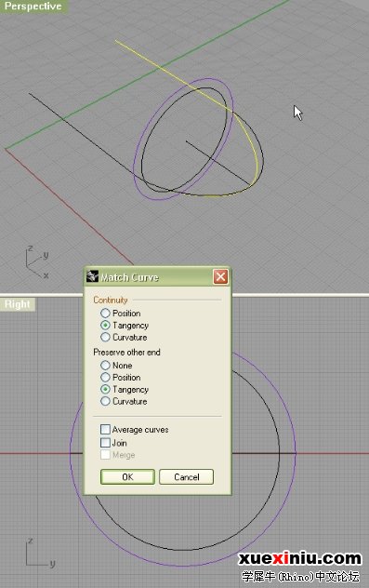
Task: Pick Curvature under Preserve other end
Action: (x=105, y=401)
